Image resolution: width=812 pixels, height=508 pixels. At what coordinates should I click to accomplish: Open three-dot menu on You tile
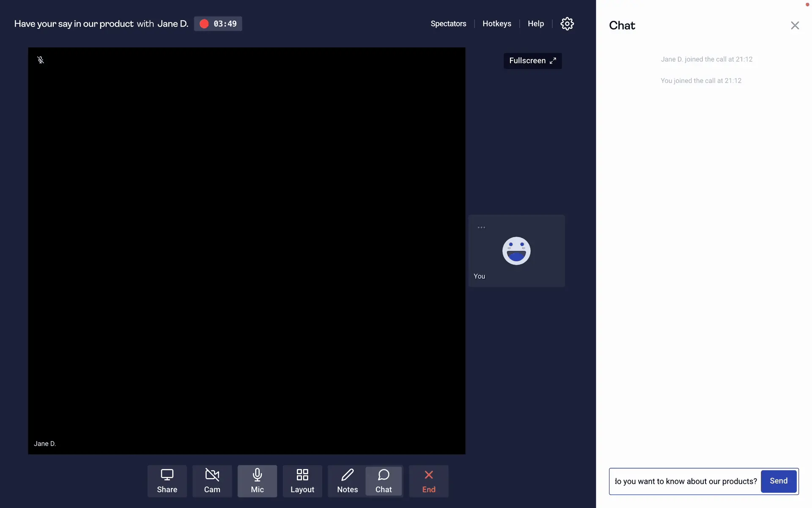pyautogui.click(x=481, y=227)
